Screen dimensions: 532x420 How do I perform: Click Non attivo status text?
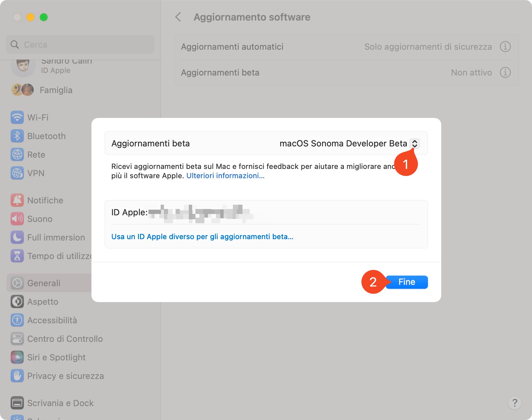pos(471,73)
